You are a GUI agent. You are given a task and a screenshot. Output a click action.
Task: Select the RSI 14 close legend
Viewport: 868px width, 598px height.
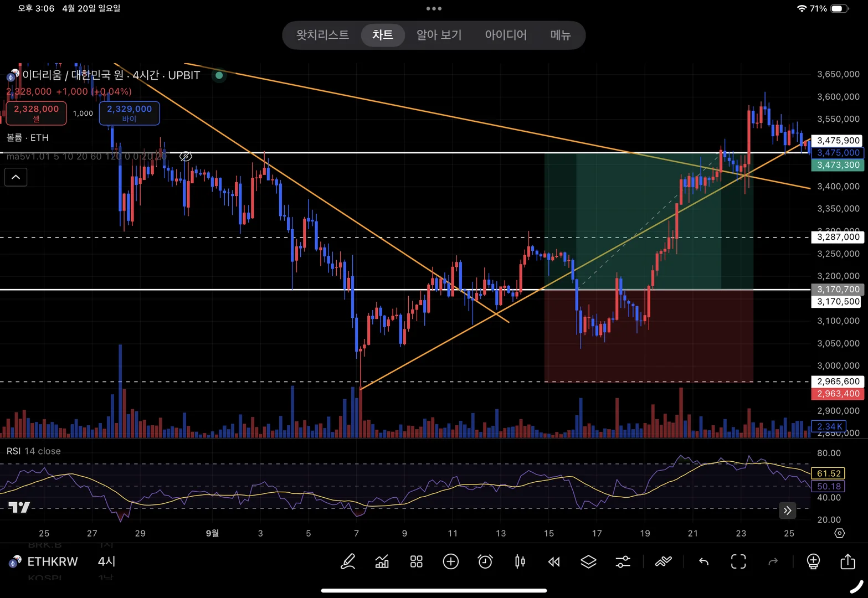click(34, 451)
